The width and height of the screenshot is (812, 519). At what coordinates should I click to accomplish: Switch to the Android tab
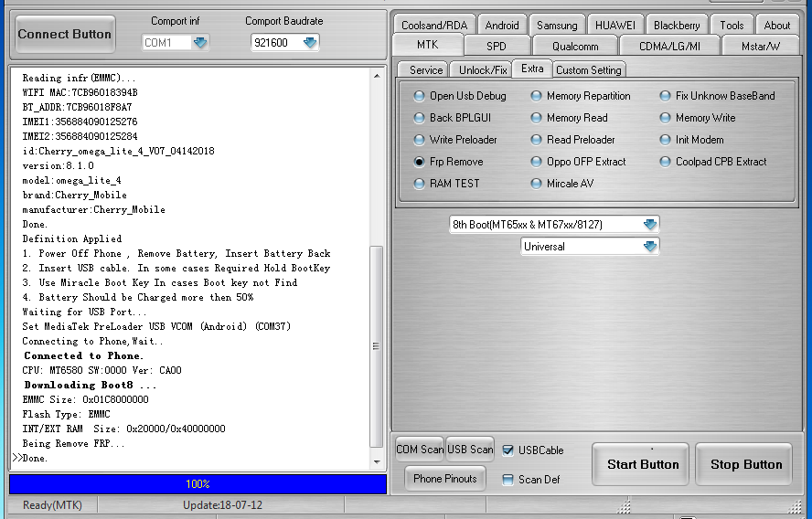(502, 26)
